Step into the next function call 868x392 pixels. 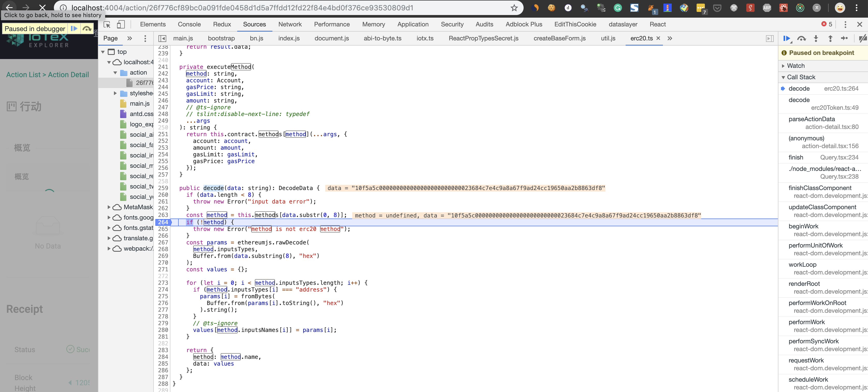click(x=816, y=38)
